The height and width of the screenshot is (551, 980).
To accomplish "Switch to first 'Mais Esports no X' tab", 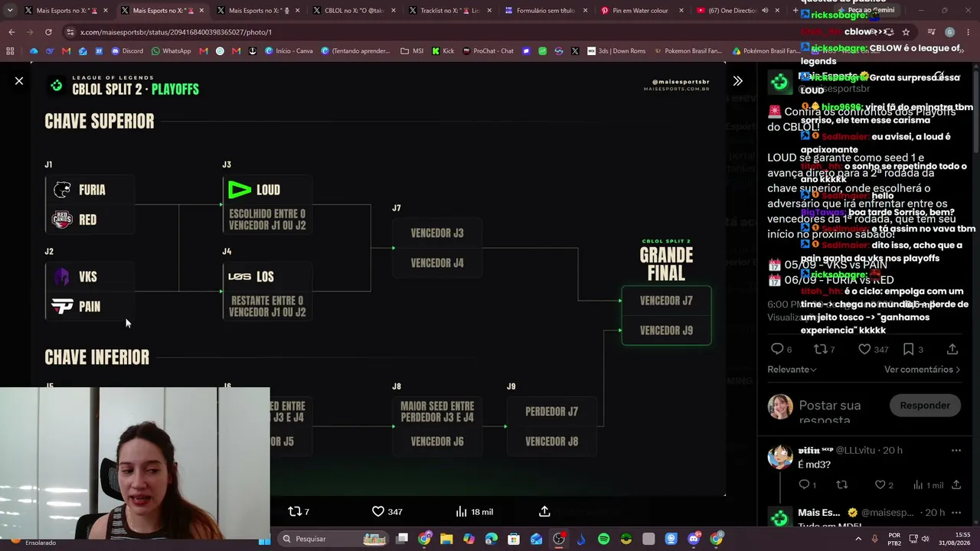I will pos(65,11).
